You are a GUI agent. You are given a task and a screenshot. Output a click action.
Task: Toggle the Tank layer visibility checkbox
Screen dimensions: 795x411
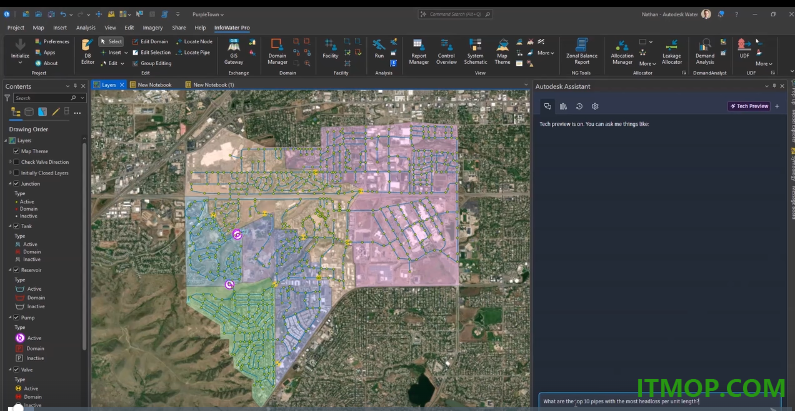17,226
